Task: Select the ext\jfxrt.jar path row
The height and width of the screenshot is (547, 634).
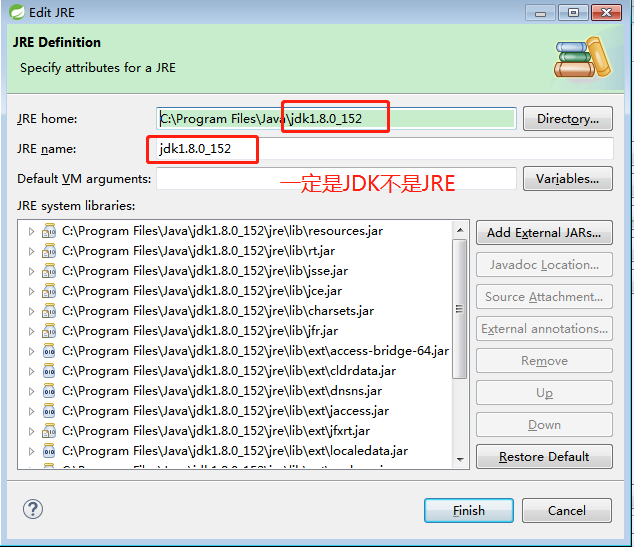Action: point(216,431)
